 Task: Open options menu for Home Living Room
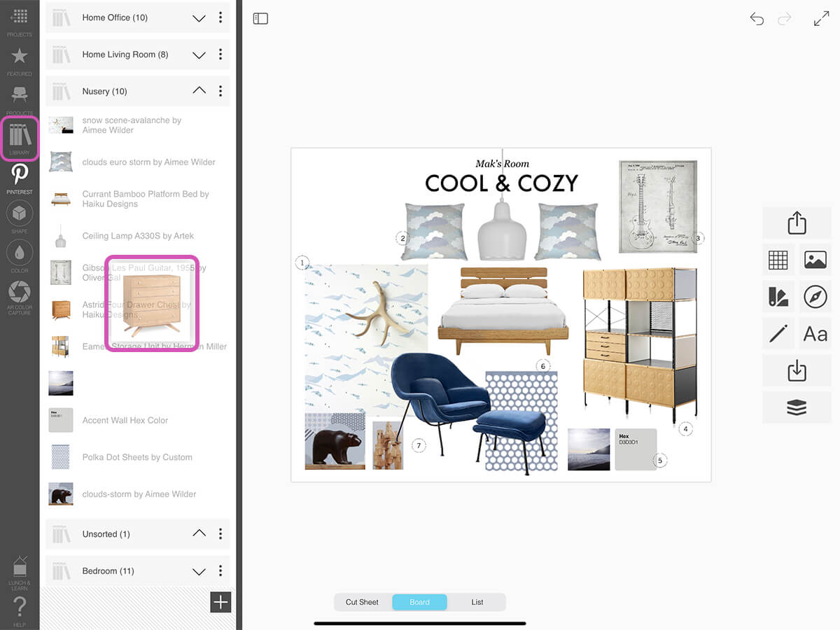220,55
